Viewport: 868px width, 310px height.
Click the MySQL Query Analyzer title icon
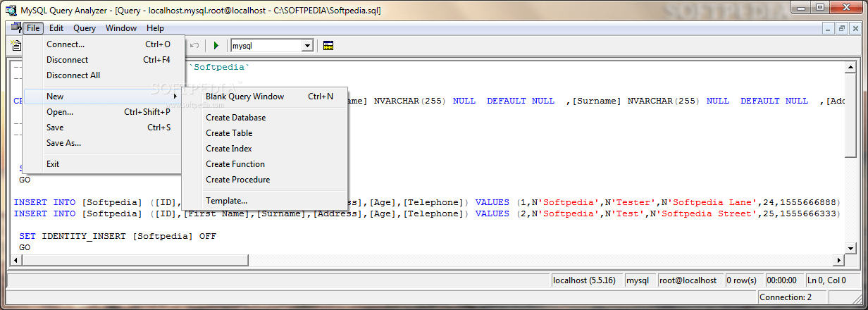11,10
